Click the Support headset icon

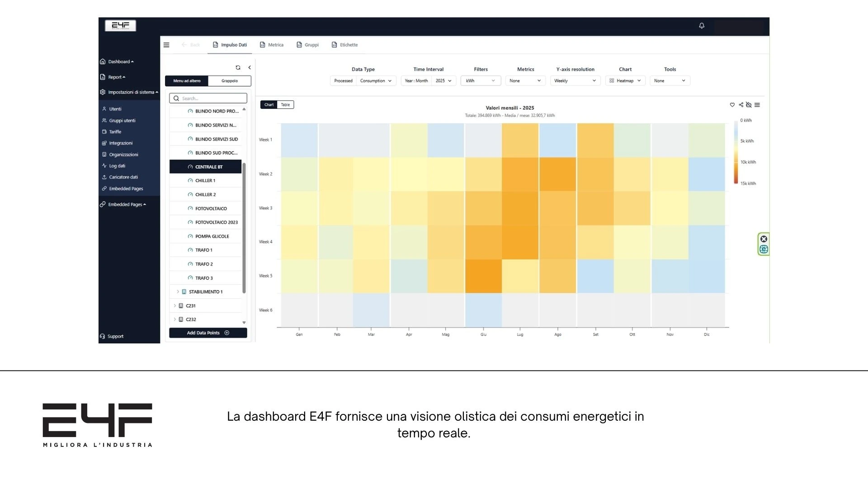(103, 336)
